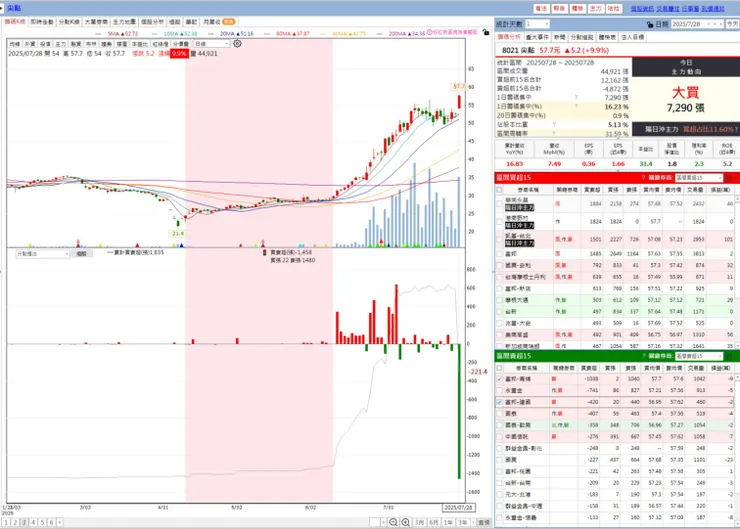The width and height of the screenshot is (740, 529).
Task: Click 查價 button at chart bottom
Action: point(484,522)
